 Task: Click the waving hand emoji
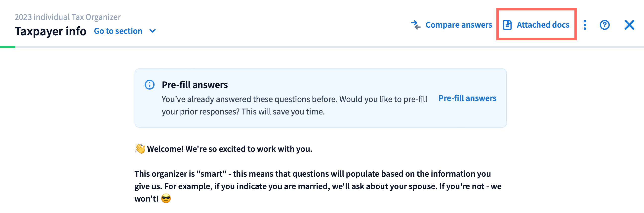coord(140,149)
